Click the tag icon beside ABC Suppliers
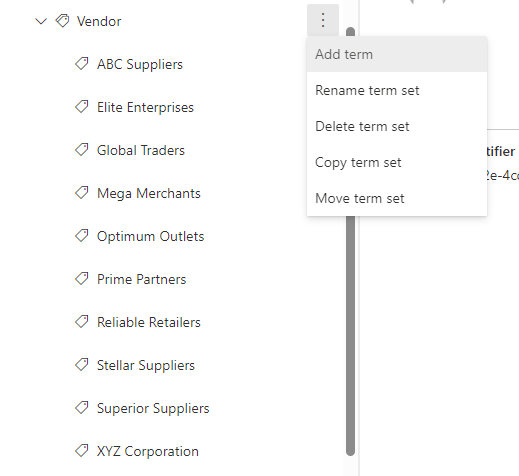519x476 pixels. pyautogui.click(x=82, y=64)
